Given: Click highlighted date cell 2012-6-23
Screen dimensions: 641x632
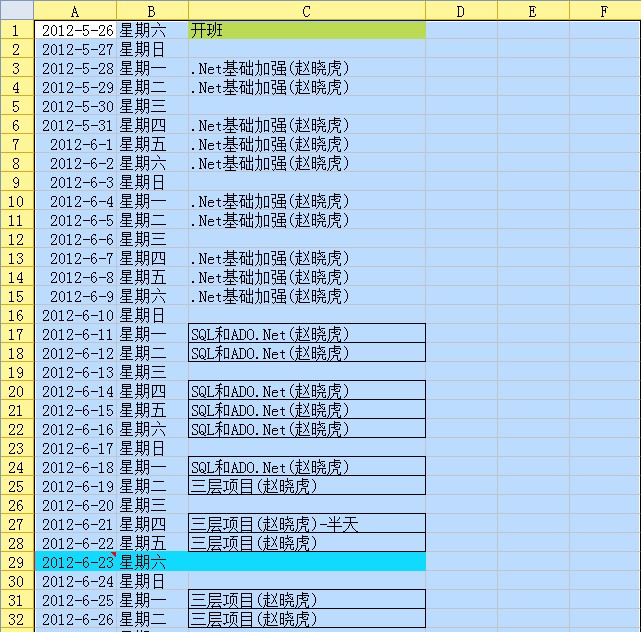Looking at the screenshot, I should 75,563.
